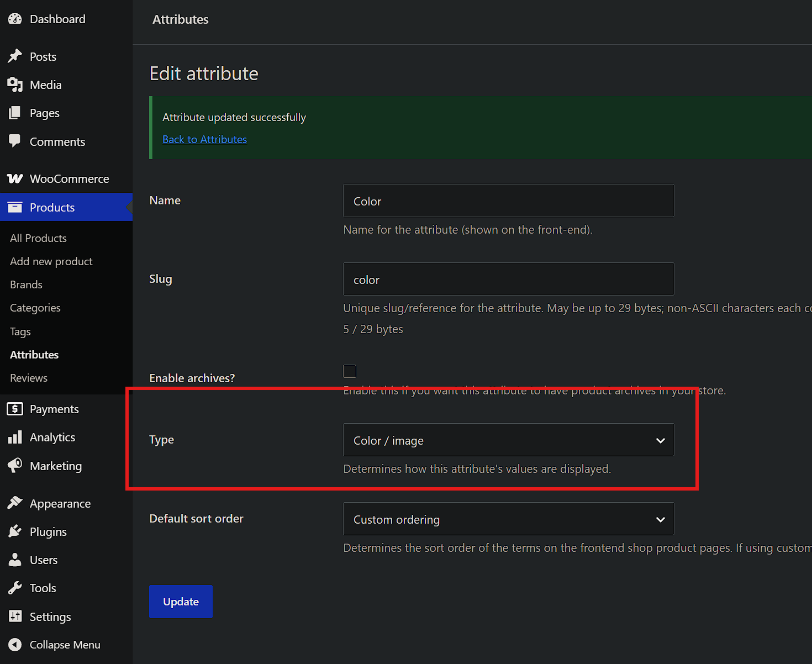Open Payments dollar-sign icon
This screenshot has height=664, width=812.
[x=15, y=409]
